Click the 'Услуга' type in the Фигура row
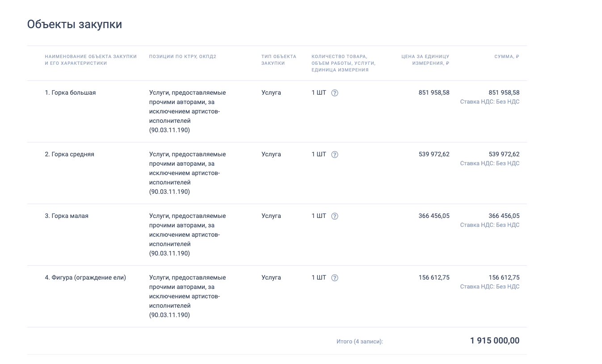This screenshot has height=364, width=602. pos(271,278)
